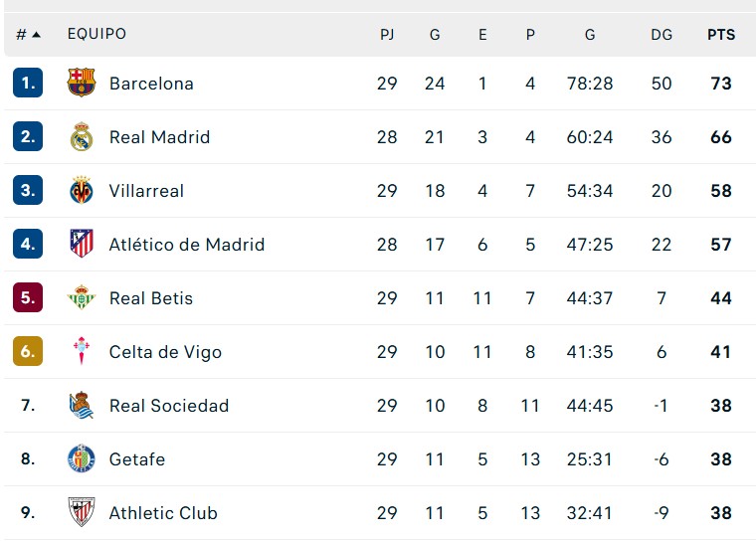This screenshot has height=541, width=756.
Task: Open the Barcelona team link
Action: pos(151,84)
